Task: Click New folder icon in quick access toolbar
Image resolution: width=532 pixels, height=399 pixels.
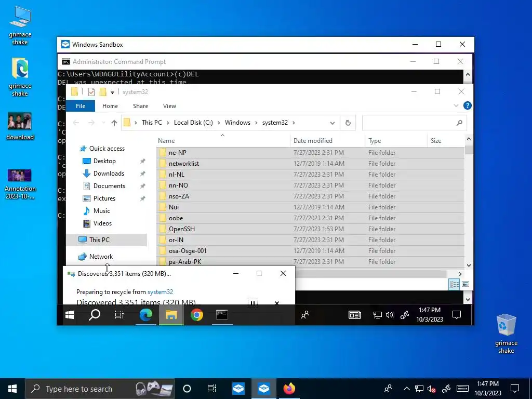Action: point(103,91)
